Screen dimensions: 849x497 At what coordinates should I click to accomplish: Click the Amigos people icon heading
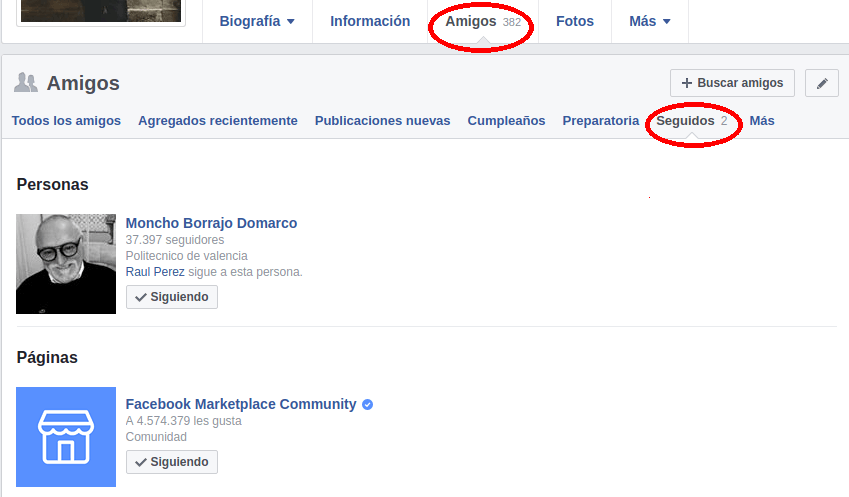pos(25,83)
